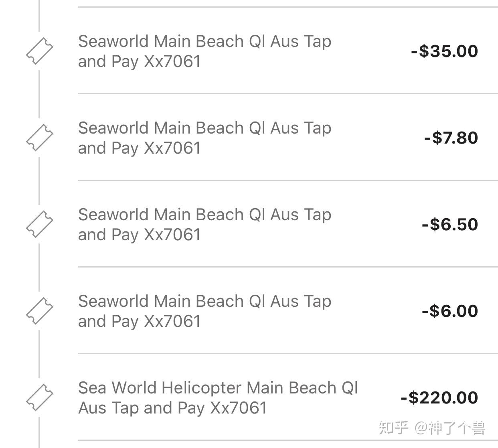The image size is (498, 448).
Task: Click ticket icon beside the $6.00 transaction
Action: point(39,311)
